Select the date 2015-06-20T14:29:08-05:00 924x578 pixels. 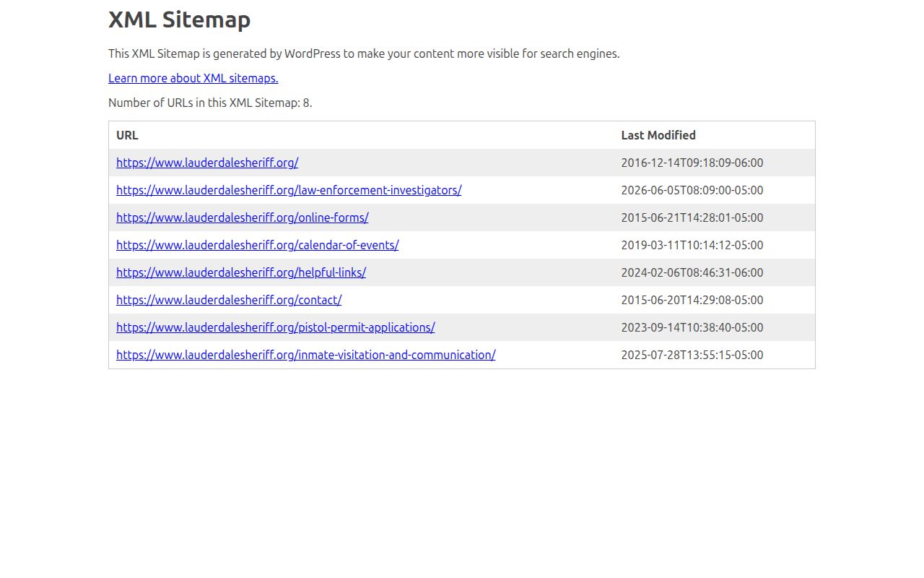coord(692,300)
